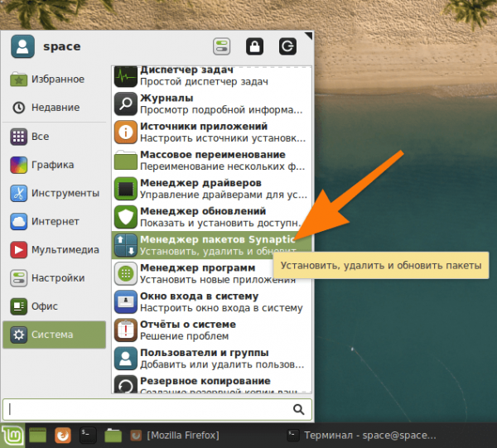Click the lock screen icon
The image size is (497, 448).
click(254, 46)
